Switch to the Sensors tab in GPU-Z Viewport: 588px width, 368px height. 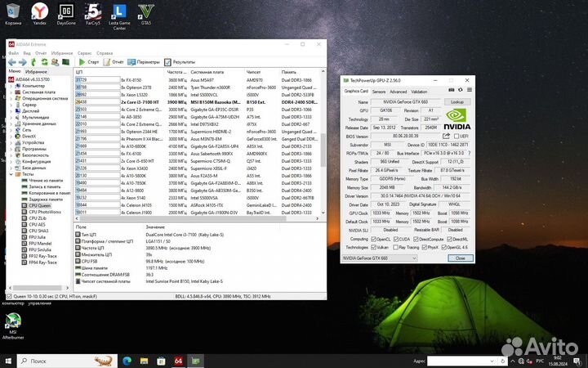point(379,92)
